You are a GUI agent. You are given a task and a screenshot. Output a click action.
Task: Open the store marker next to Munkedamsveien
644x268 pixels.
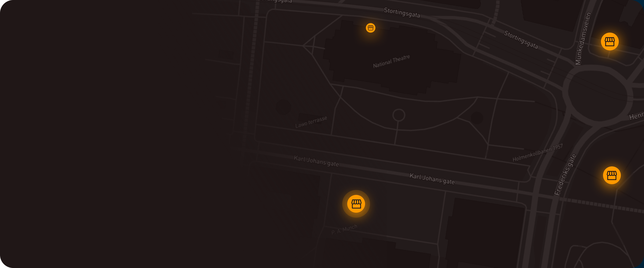609,42
